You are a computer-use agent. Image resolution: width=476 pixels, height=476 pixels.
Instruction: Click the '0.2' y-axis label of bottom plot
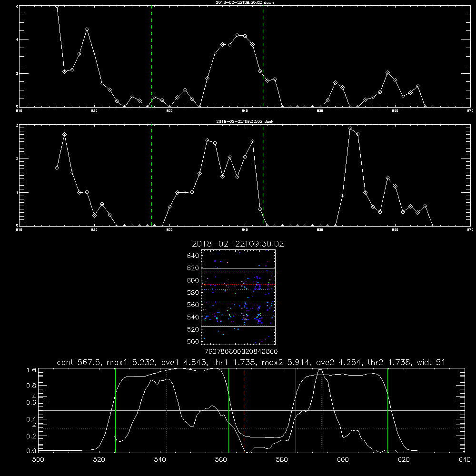click(x=31, y=436)
